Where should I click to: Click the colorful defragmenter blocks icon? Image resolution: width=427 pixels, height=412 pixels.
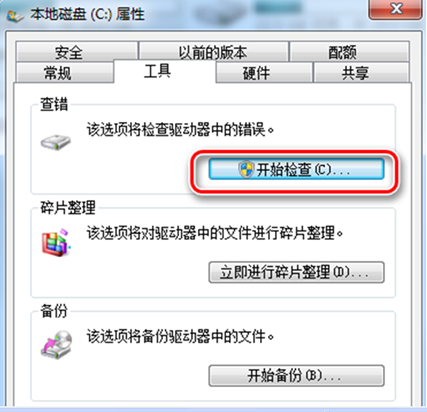56,242
